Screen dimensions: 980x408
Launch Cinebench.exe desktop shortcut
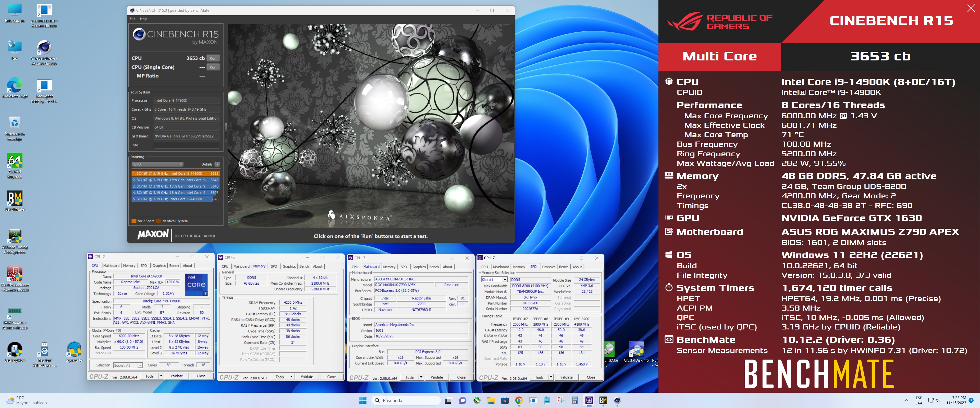[44, 53]
